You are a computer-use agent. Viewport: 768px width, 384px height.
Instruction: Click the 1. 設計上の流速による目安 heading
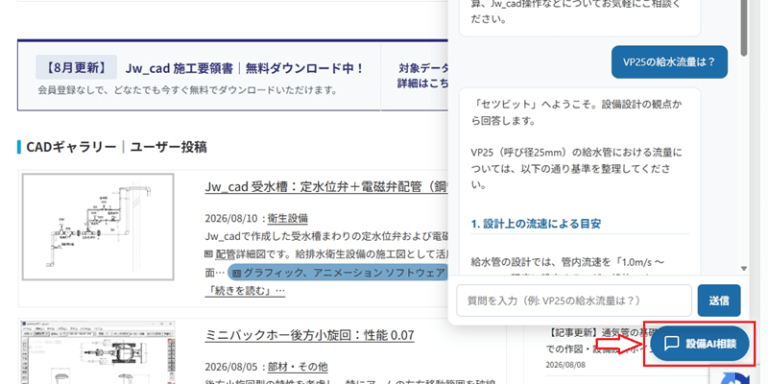pos(536,224)
